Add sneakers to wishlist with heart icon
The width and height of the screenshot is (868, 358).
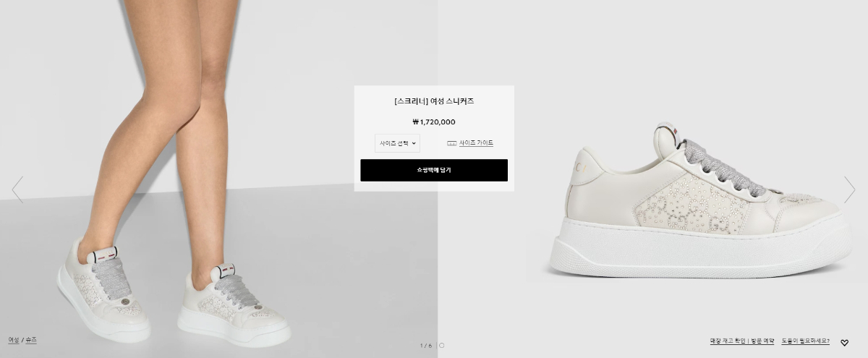click(844, 343)
